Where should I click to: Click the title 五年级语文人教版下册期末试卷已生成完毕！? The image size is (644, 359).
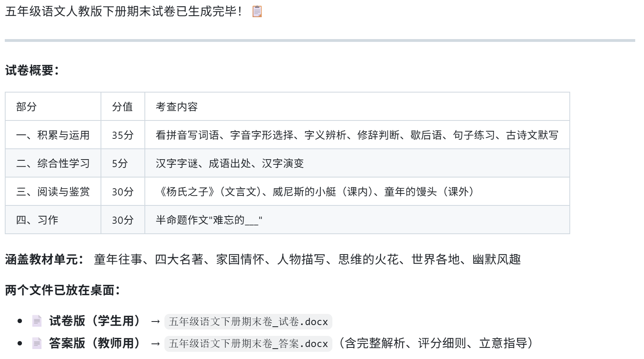[x=124, y=12]
